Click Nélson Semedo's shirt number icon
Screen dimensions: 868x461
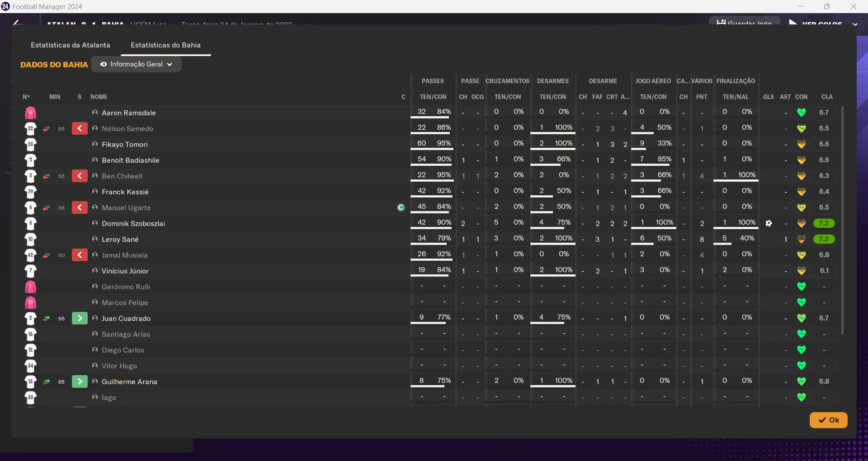tap(30, 129)
